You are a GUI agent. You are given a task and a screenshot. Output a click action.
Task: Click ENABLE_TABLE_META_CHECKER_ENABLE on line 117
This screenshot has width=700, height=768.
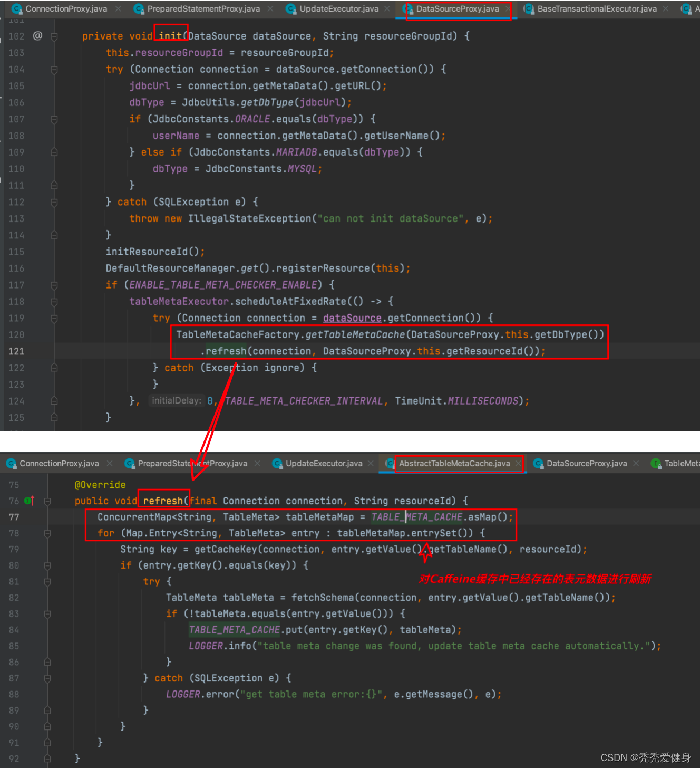[x=223, y=285]
